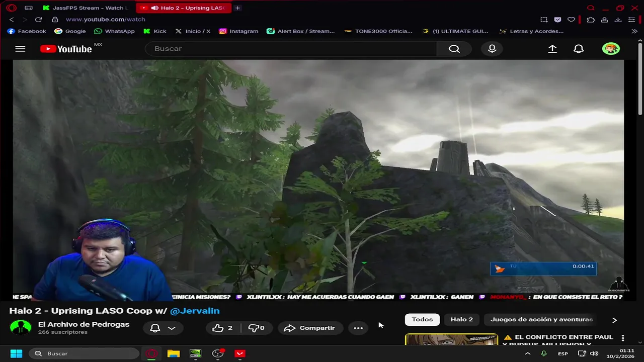Image resolution: width=644 pixels, height=362 pixels.
Task: Expand the subscription options chevron
Action: pyautogui.click(x=172, y=328)
